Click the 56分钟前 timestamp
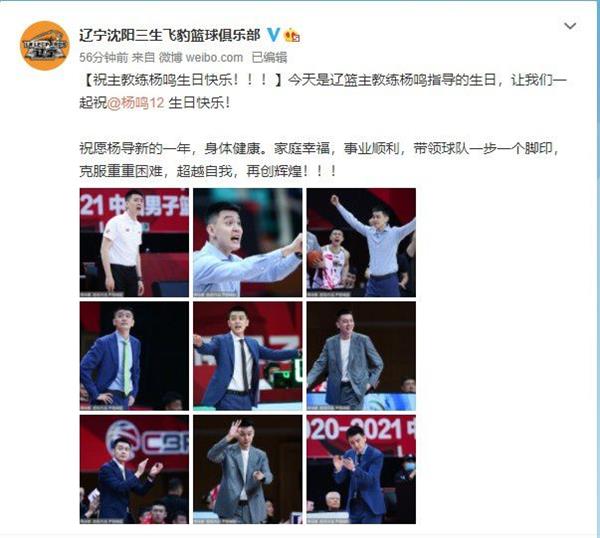Viewport: 600px width, 538px height. (x=104, y=58)
